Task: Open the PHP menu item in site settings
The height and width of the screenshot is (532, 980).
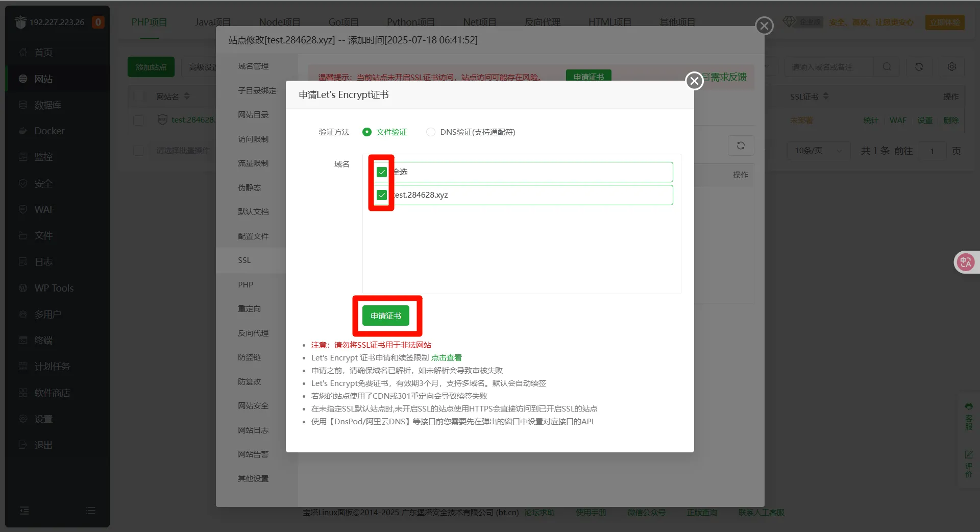Action: coord(246,285)
